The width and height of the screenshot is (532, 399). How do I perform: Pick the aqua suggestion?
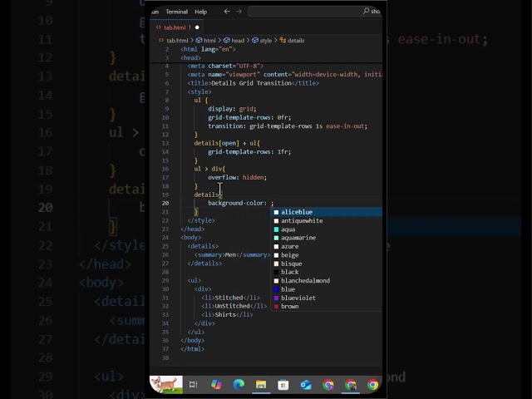[x=327, y=229]
